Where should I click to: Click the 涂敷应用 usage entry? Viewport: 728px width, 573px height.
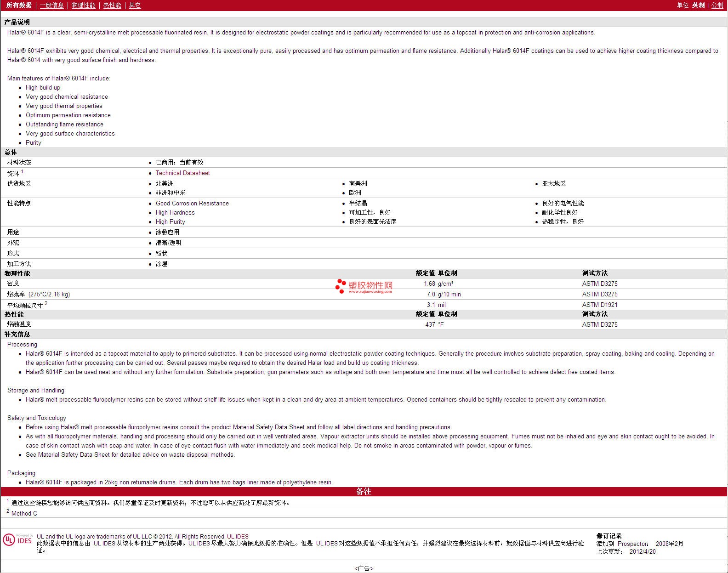point(167,233)
